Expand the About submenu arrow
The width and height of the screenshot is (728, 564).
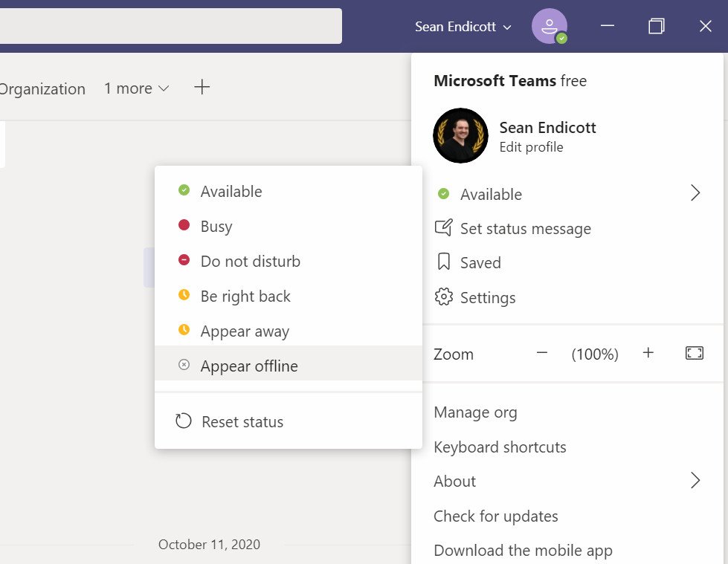[x=695, y=481]
